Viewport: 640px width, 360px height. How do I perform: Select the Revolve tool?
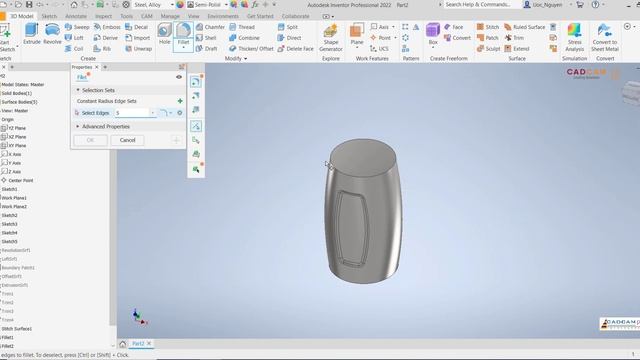click(52, 34)
